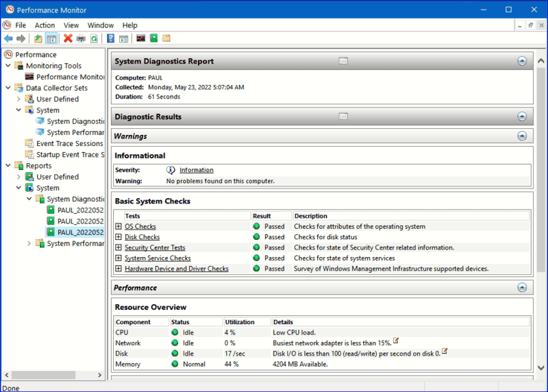
Task: Click the report scrollbar up arrow
Action: (x=540, y=61)
